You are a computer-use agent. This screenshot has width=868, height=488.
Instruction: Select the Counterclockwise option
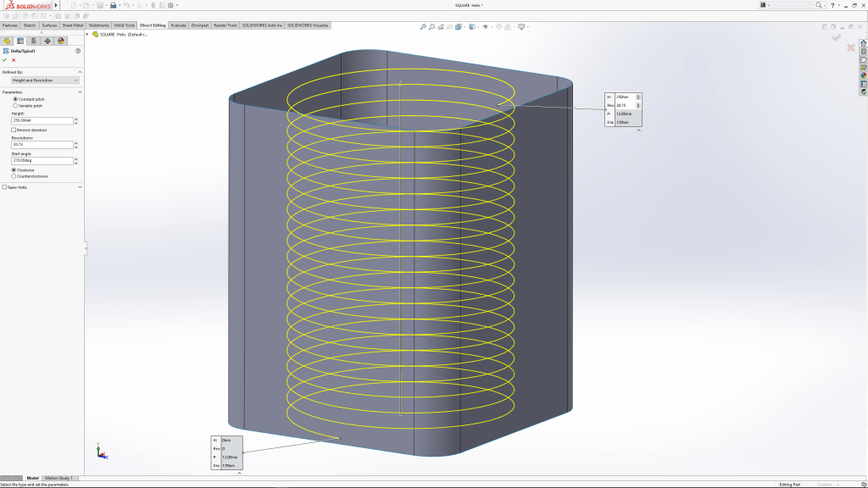coord(15,176)
